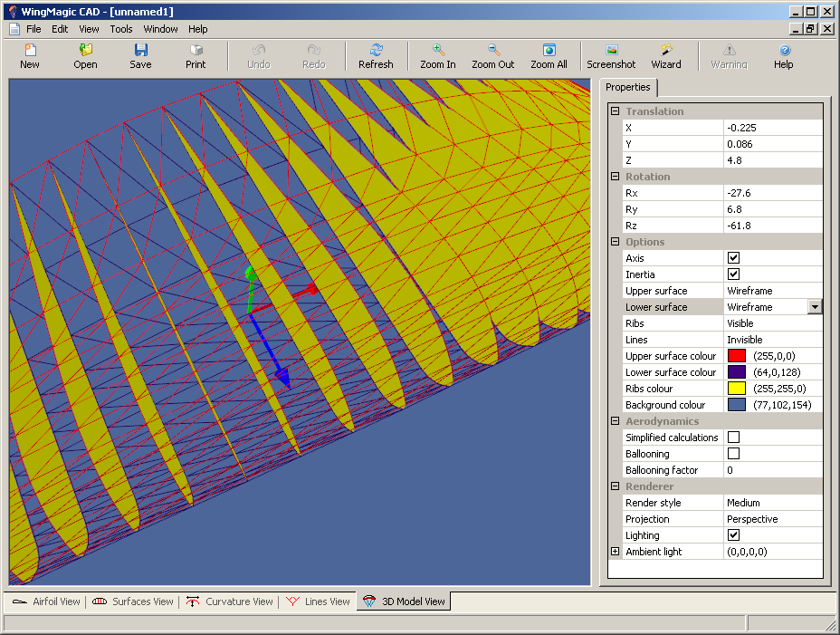Refresh the 3D model view
840x635 pixels.
click(376, 50)
